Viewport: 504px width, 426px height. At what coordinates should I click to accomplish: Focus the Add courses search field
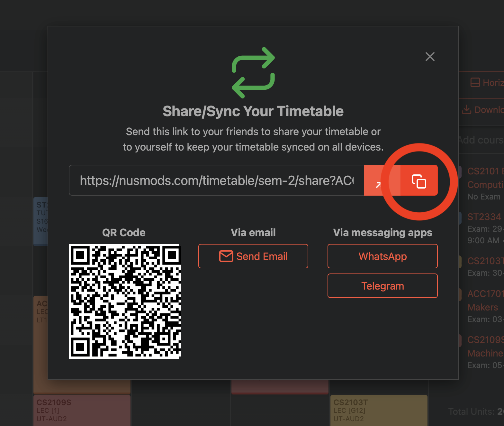(x=481, y=140)
